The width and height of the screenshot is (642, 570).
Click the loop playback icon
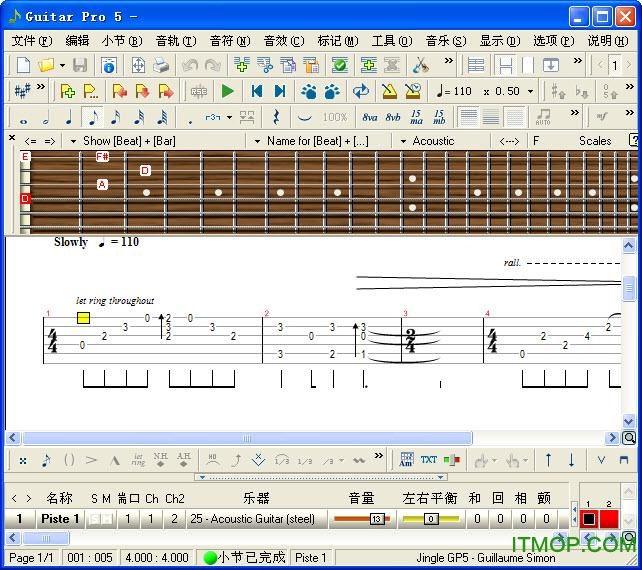360,91
